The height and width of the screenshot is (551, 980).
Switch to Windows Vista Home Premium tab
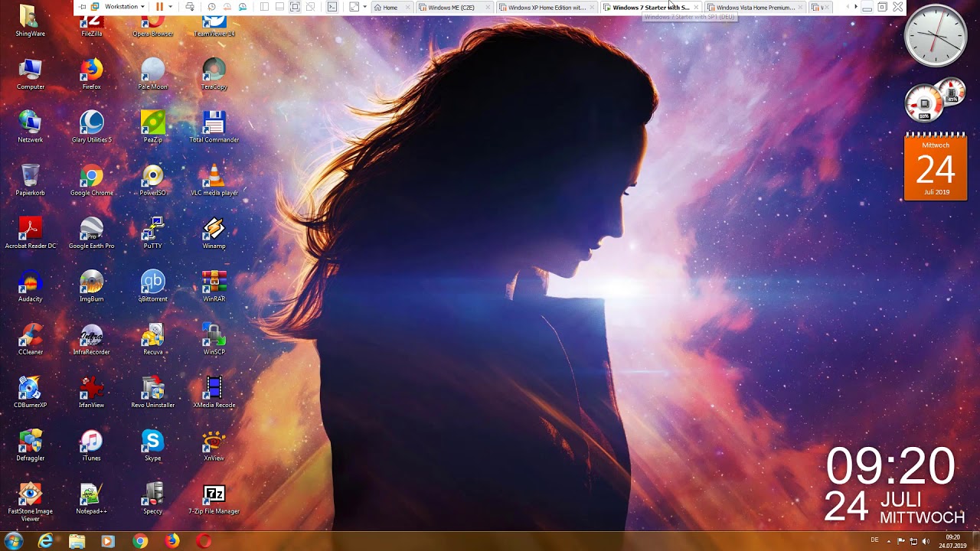[x=755, y=8]
